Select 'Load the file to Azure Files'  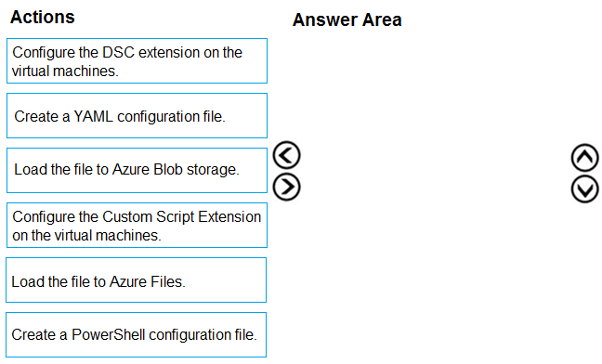click(136, 280)
